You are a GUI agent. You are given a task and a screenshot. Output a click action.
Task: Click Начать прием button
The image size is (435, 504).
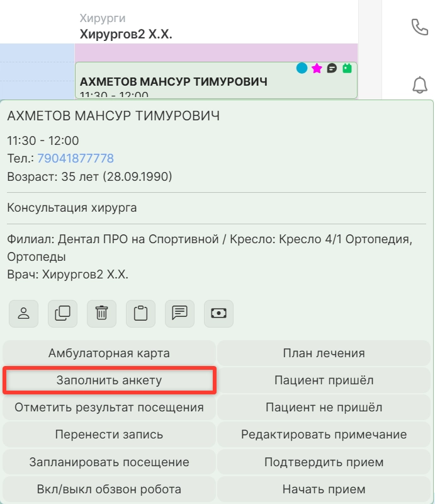324,489
